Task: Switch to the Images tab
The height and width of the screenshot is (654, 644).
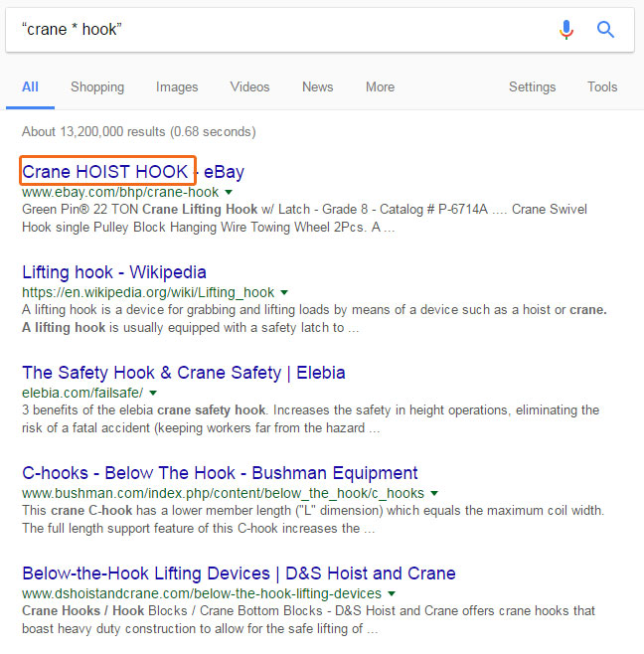Action: 177,86
